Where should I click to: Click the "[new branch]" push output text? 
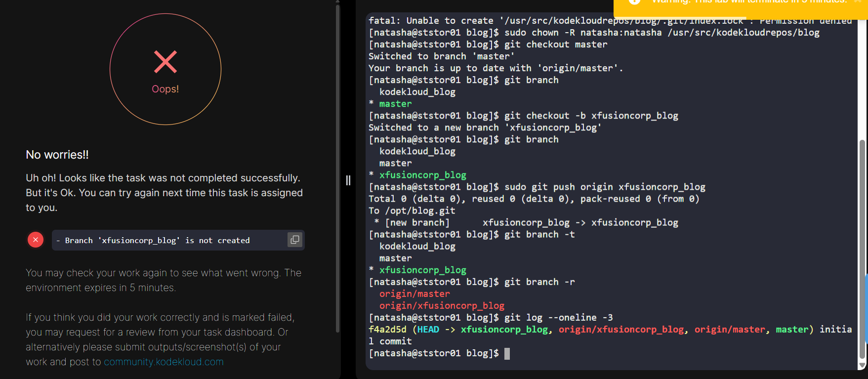tap(417, 223)
